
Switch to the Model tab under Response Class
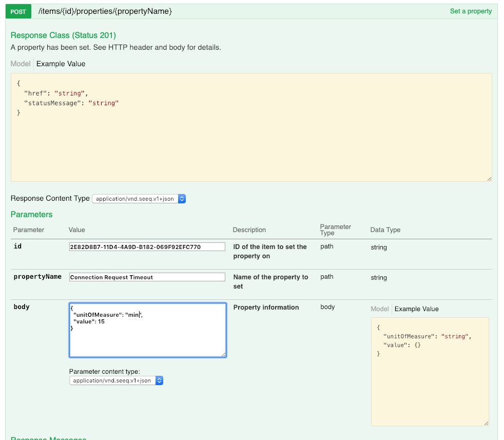point(20,64)
